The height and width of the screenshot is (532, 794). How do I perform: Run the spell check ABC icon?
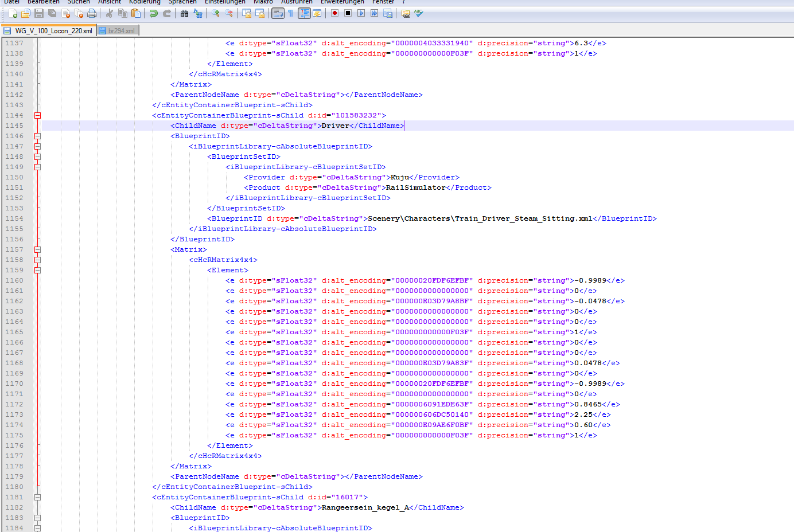419,13
